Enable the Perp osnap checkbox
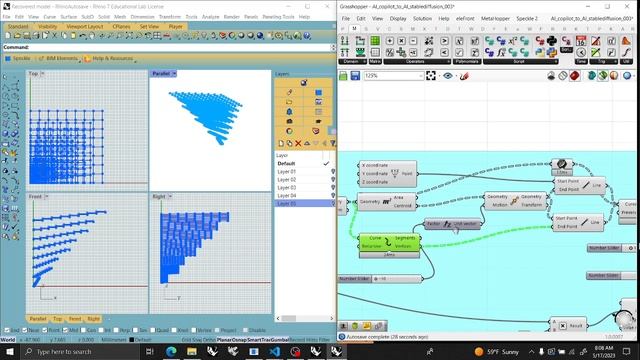 pyautogui.click(x=116, y=330)
